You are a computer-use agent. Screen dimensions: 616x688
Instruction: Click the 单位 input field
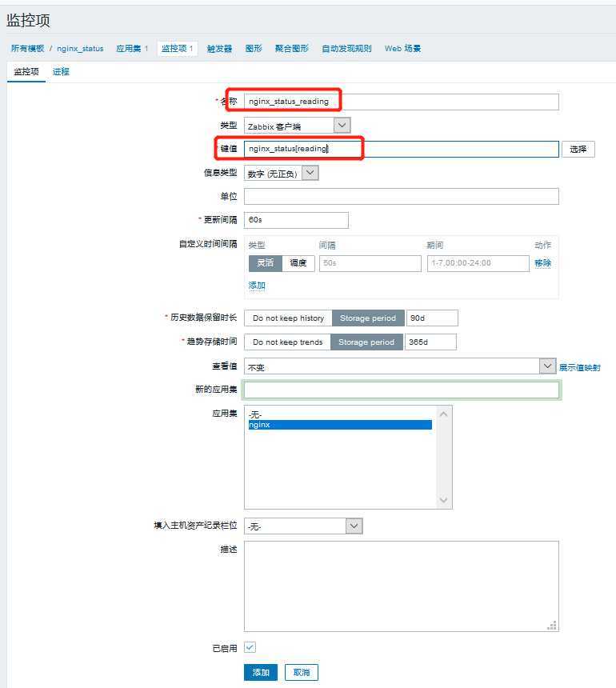click(x=402, y=196)
